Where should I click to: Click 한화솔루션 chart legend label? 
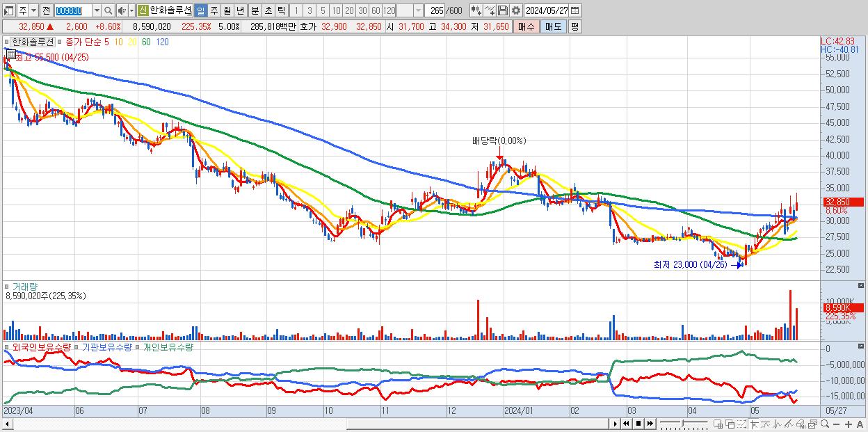point(33,42)
